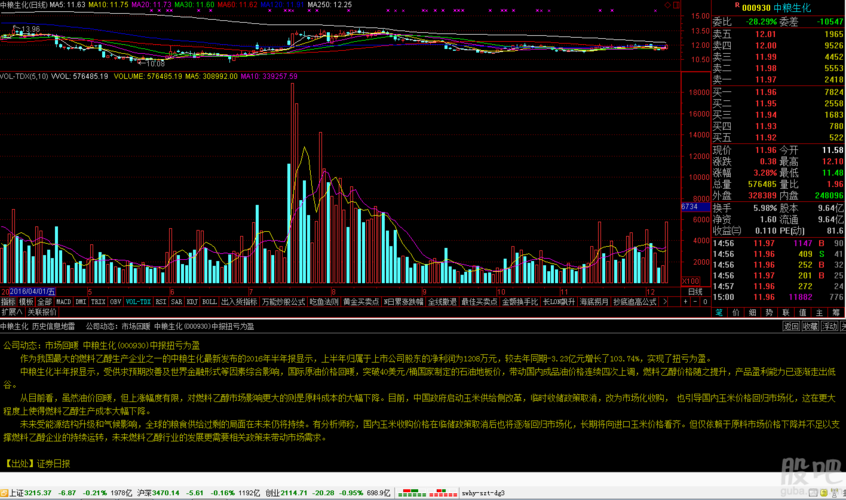This screenshot has width=846, height=500.
Task: Open the 海底捞月 indicator tab
Action: click(594, 302)
